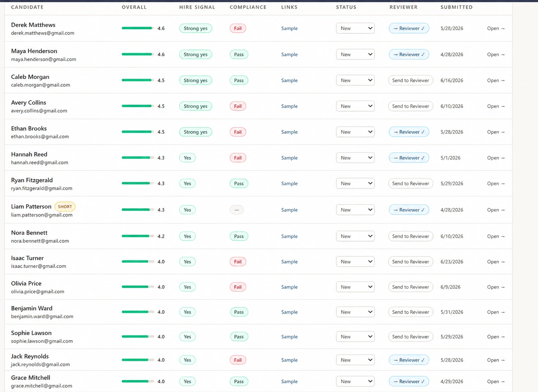Image resolution: width=538 pixels, height=392 pixels.
Task: Open Maya Henderson's Sample link
Action: (289, 55)
